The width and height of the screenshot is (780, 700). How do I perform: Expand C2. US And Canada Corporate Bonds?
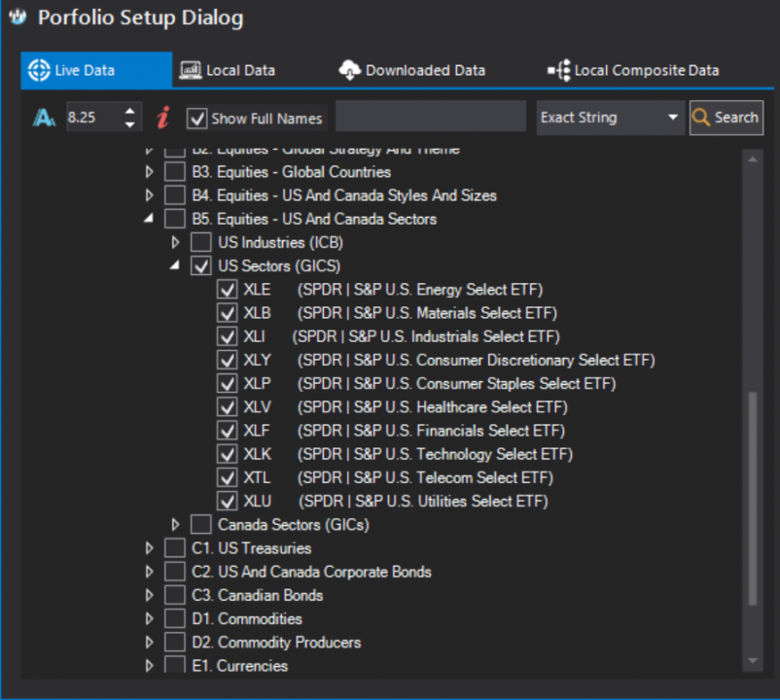[x=149, y=572]
